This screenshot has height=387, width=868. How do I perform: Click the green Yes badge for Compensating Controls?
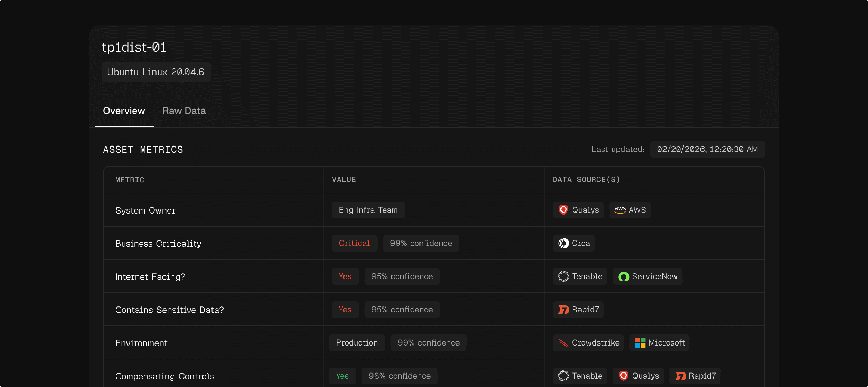point(342,376)
